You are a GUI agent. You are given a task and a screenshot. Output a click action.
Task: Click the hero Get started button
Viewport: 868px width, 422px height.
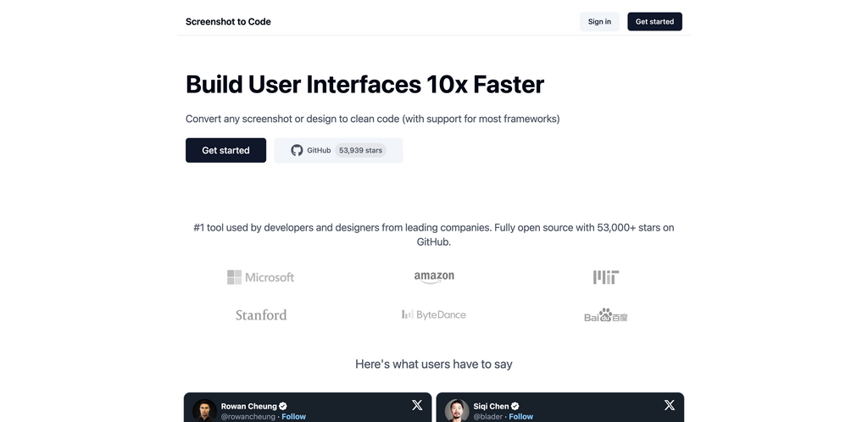click(225, 151)
